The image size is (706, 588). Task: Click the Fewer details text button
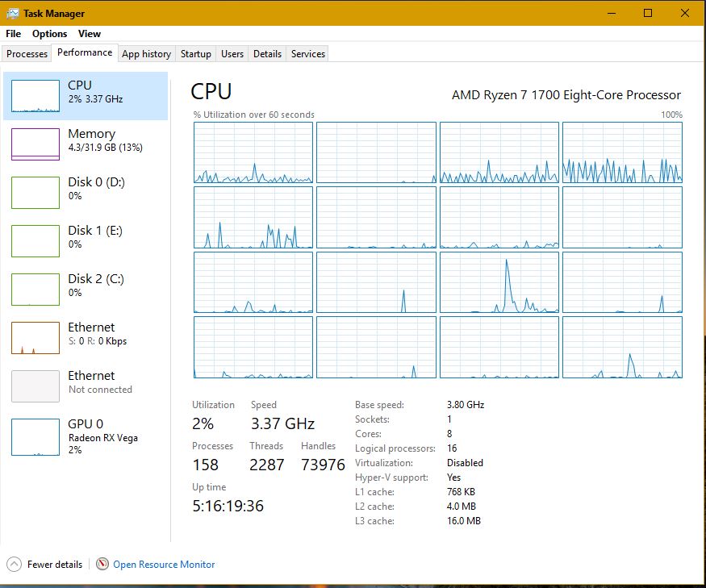click(55, 564)
